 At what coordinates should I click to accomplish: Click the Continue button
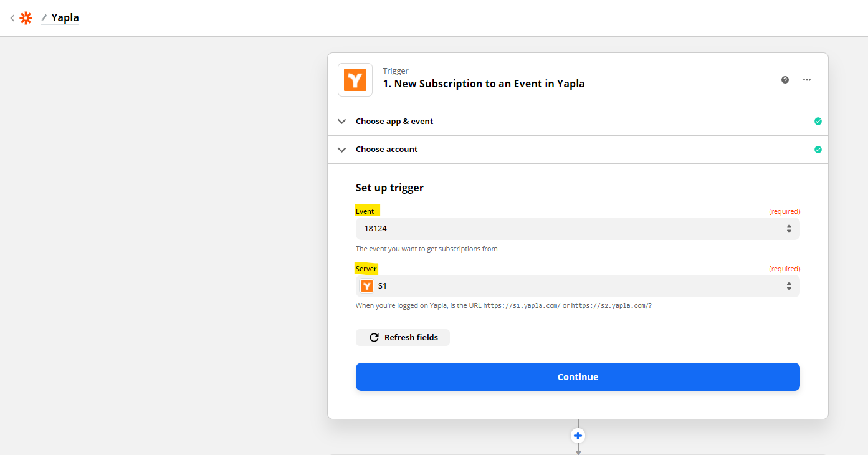578,376
